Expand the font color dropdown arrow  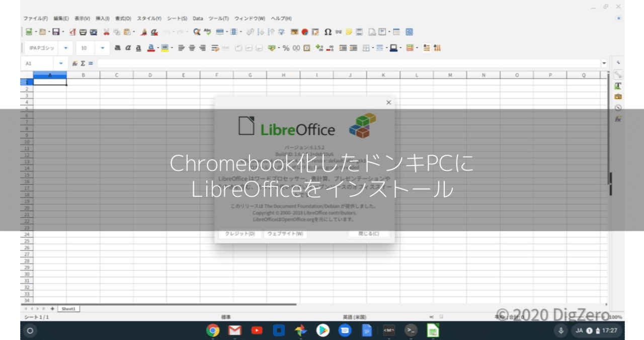point(157,48)
